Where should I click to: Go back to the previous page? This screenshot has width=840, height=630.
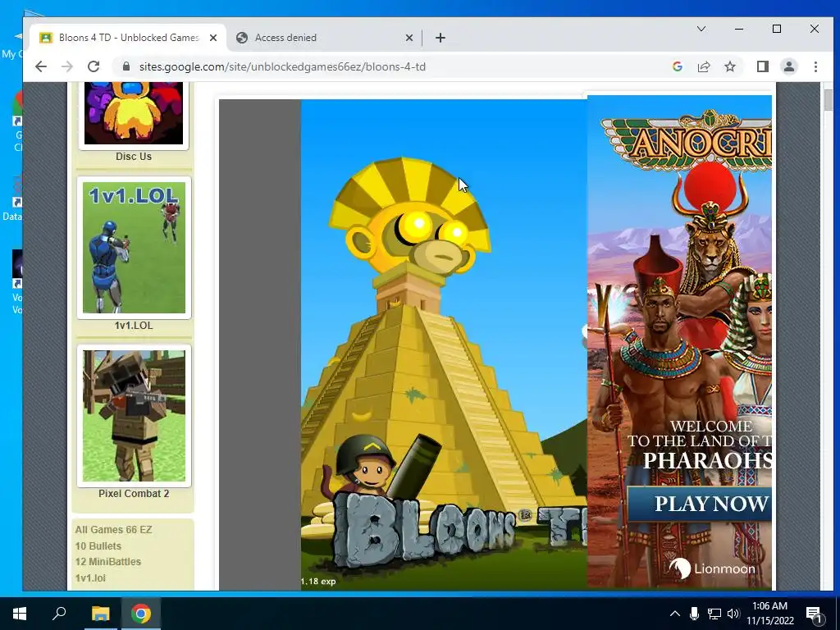pos(41,66)
